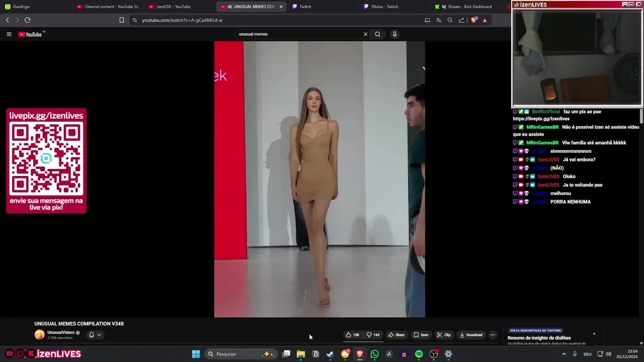Expand the subscription options chevron
Image resolution: width=644 pixels, height=362 pixels.
pyautogui.click(x=99, y=335)
